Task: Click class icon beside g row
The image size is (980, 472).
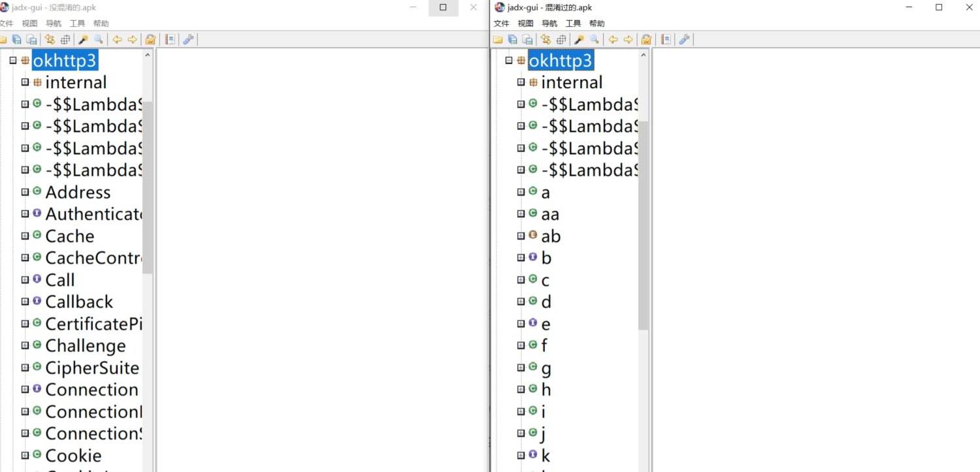Action: (532, 367)
